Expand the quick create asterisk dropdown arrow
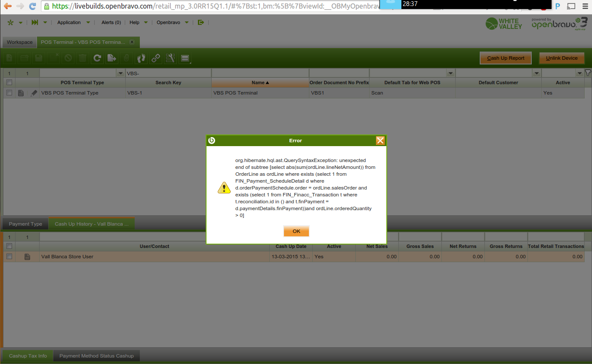 [x=20, y=22]
